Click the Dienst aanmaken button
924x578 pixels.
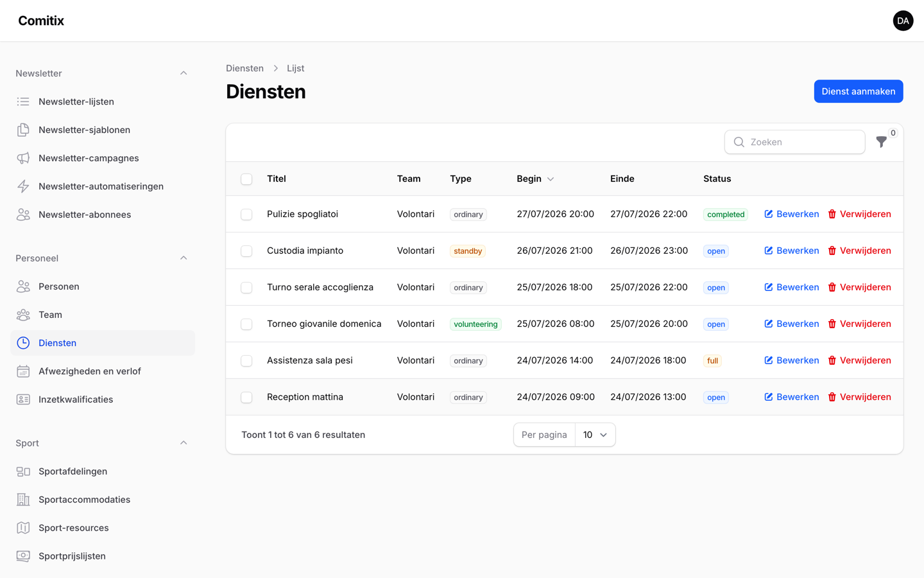859,91
